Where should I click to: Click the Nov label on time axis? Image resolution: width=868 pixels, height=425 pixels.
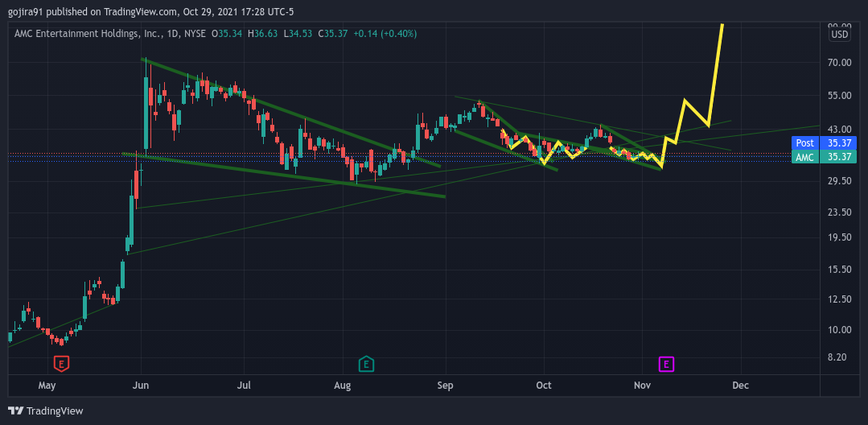tap(642, 385)
